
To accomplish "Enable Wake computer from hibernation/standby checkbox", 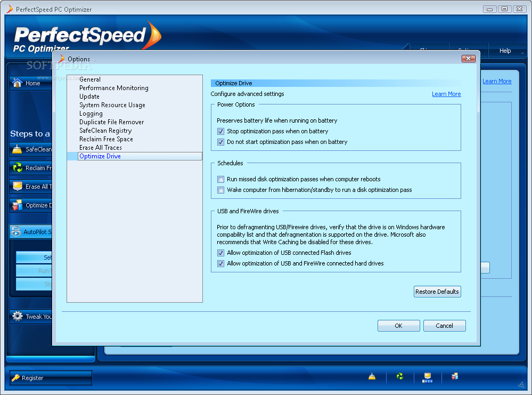I will coord(221,190).
